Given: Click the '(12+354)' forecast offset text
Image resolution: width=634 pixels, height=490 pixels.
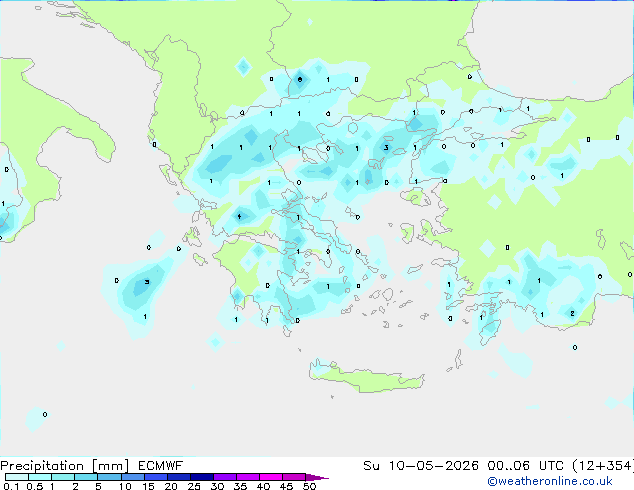Looking at the screenshot, I should [603, 466].
